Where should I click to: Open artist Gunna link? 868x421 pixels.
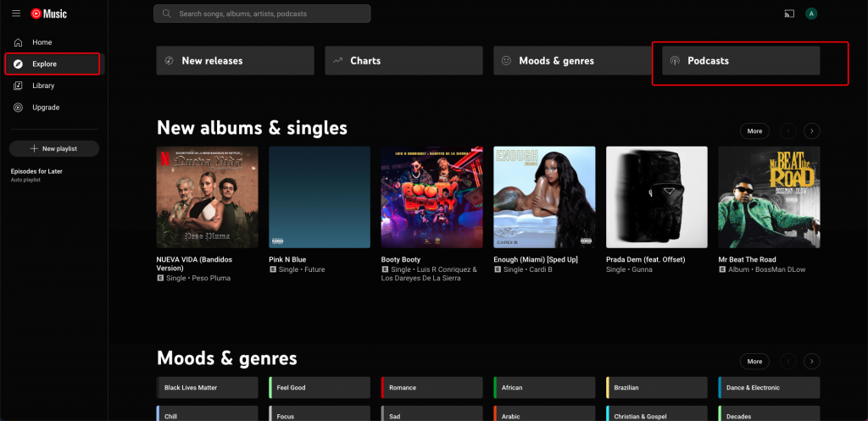point(643,269)
